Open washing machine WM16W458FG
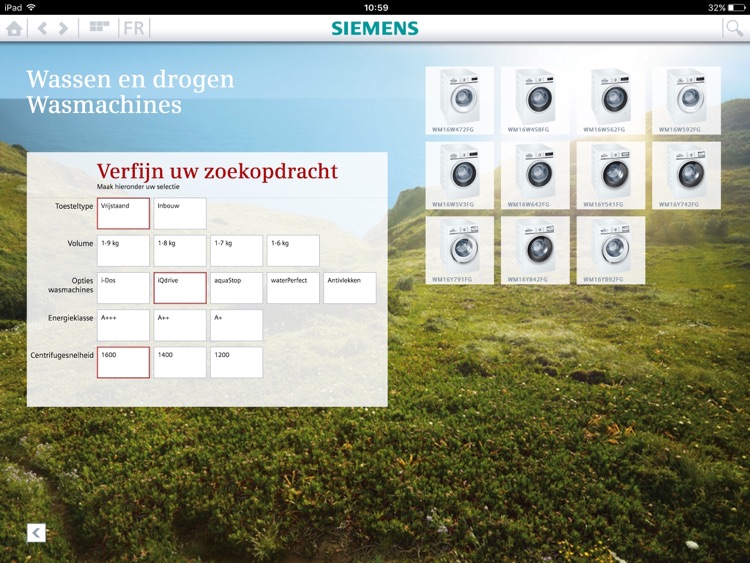The height and width of the screenshot is (563, 750). coord(535,100)
